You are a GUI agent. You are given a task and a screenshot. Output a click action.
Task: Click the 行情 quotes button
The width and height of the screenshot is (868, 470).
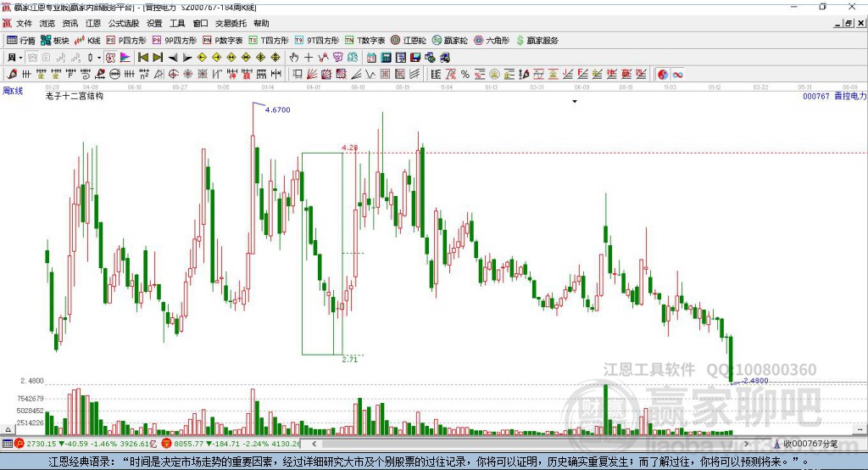pyautogui.click(x=21, y=41)
